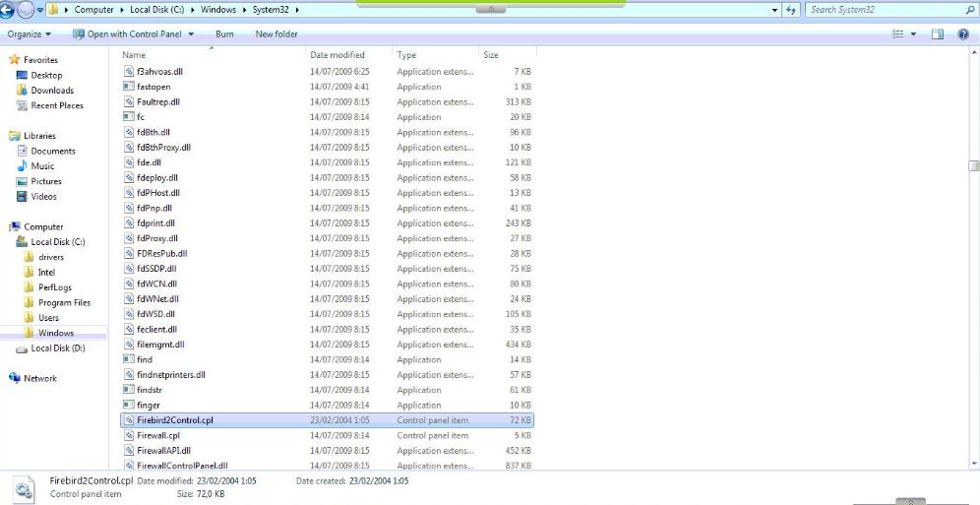Viewport: 980px width, 505px height.
Task: Expand the view options dropdown arrow
Action: pyautogui.click(x=915, y=34)
